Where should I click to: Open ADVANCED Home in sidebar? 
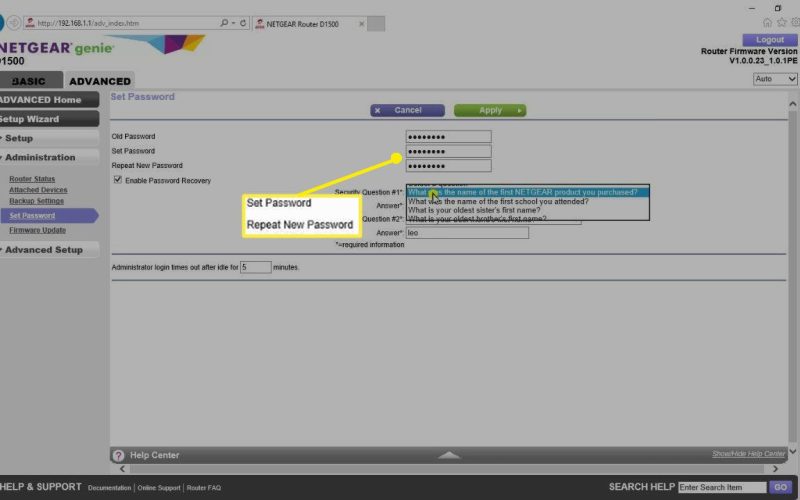48,99
